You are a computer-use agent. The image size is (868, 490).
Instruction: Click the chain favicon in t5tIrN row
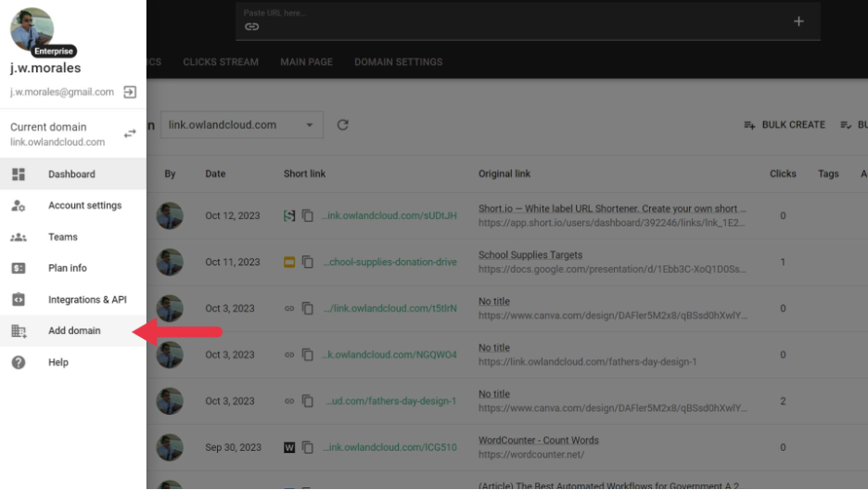[x=289, y=308]
